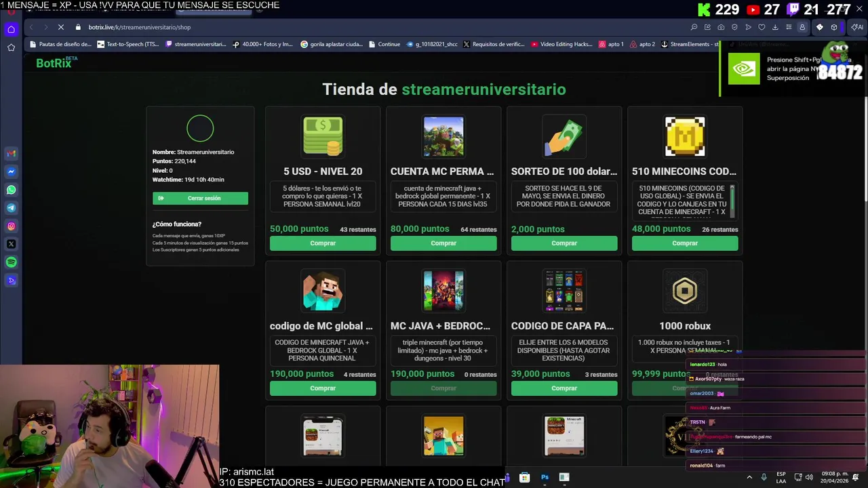
Task: Open Gmail from the browser sidebar
Action: pos(11,153)
